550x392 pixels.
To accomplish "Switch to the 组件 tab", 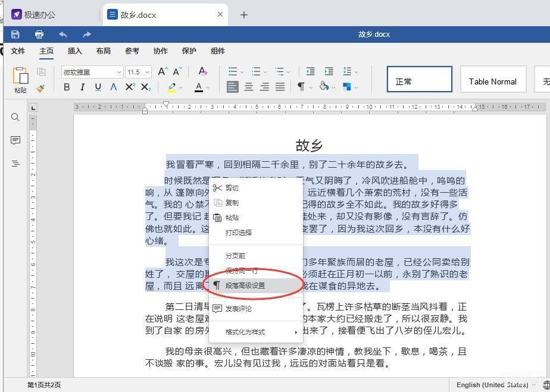I will pos(218,51).
